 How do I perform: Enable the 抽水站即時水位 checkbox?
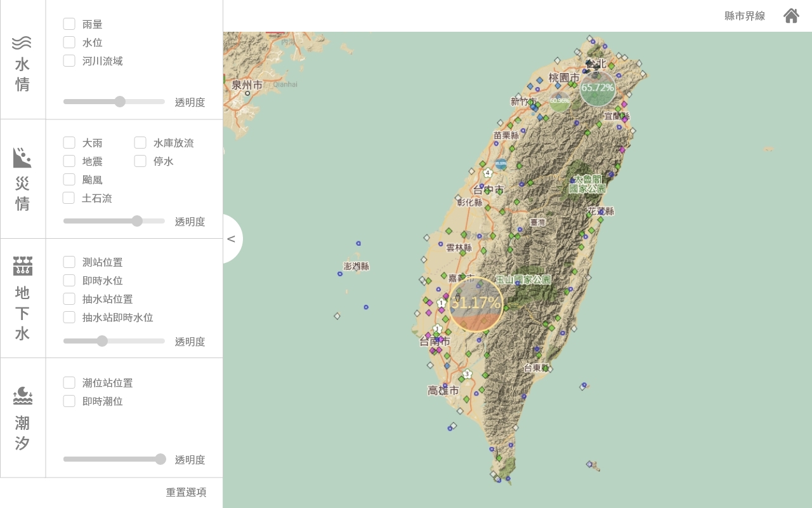[x=69, y=317]
